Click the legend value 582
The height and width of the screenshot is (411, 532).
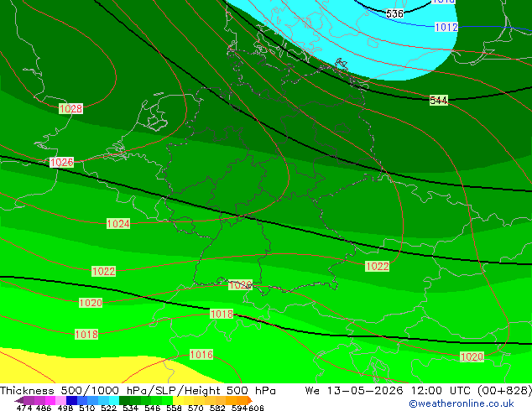pyautogui.click(x=217, y=408)
